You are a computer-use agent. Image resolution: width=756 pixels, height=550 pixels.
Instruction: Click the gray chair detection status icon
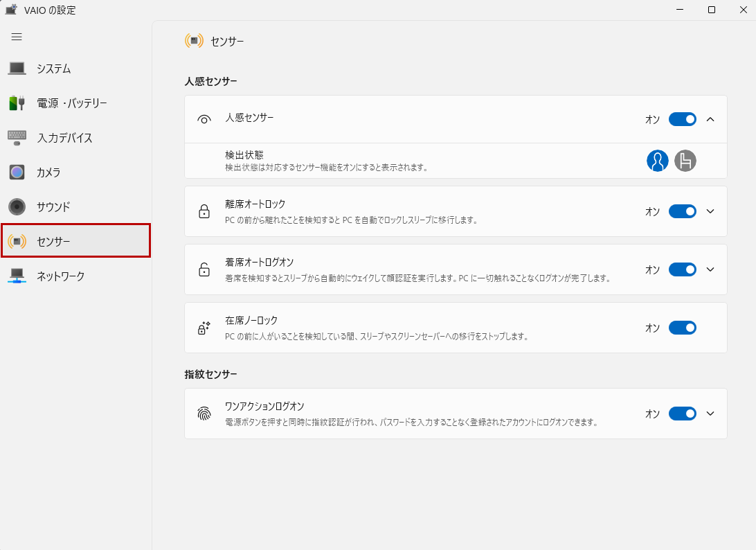685,161
